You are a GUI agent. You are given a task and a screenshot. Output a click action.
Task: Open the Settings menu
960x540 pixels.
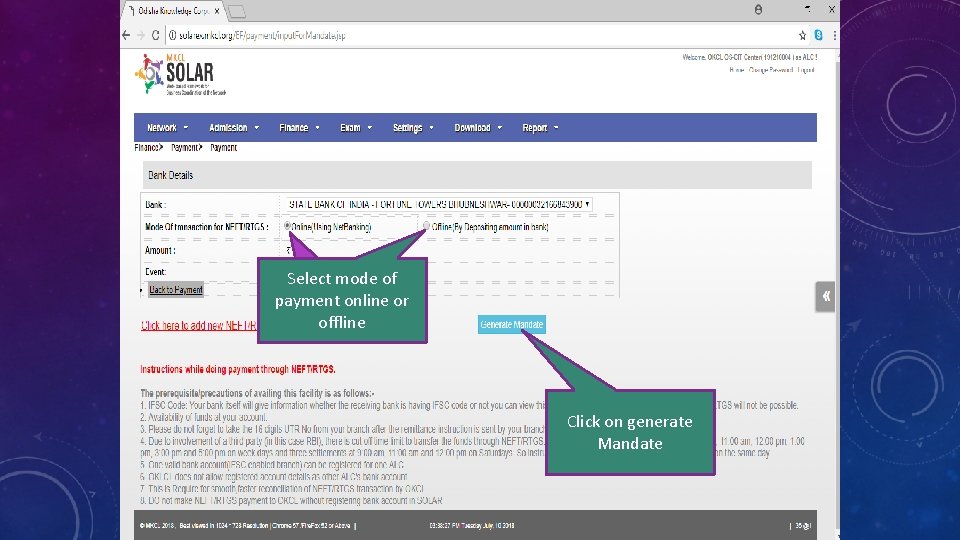click(x=413, y=127)
